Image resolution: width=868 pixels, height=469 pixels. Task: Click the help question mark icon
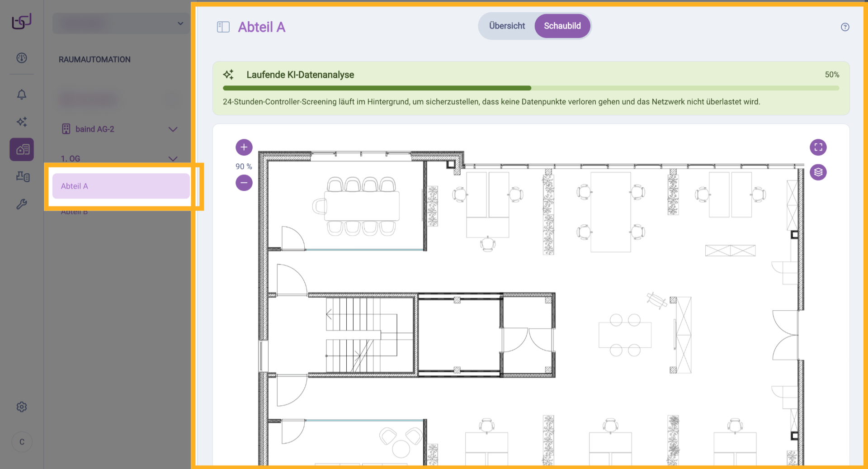pyautogui.click(x=844, y=27)
